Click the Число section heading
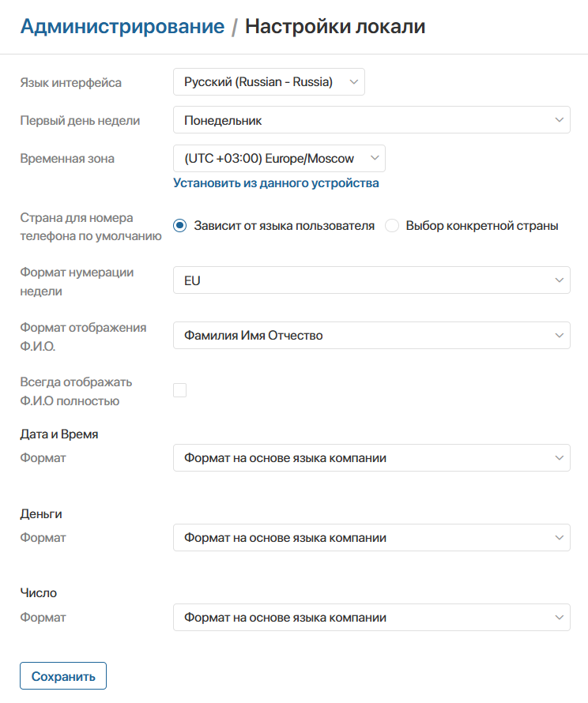 39,592
